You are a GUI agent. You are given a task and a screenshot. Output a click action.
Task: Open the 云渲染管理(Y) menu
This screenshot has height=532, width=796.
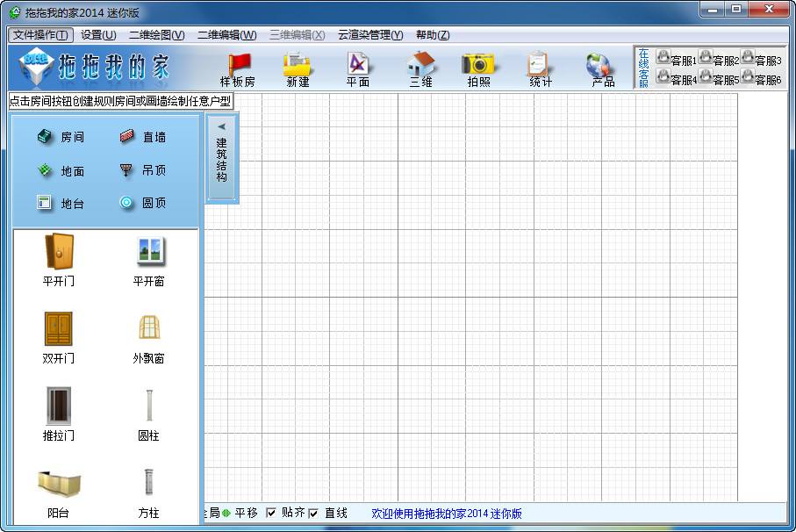[x=370, y=35]
